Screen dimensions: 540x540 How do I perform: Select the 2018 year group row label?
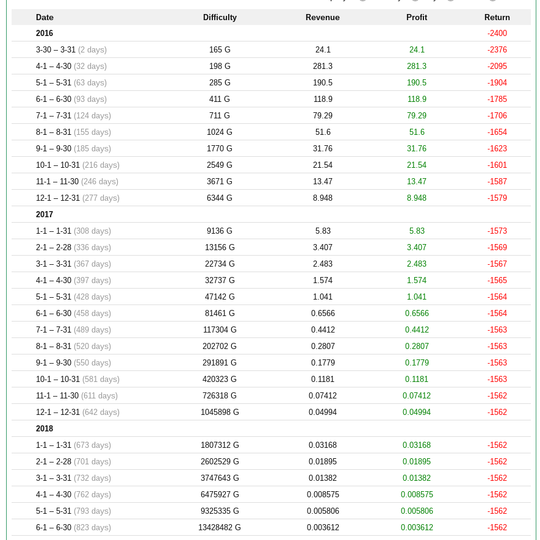point(44,428)
